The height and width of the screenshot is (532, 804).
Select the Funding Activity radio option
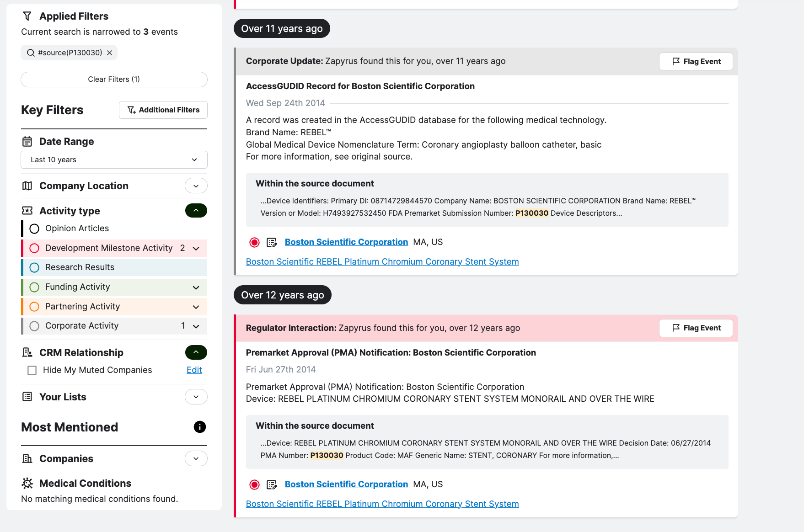pos(34,287)
